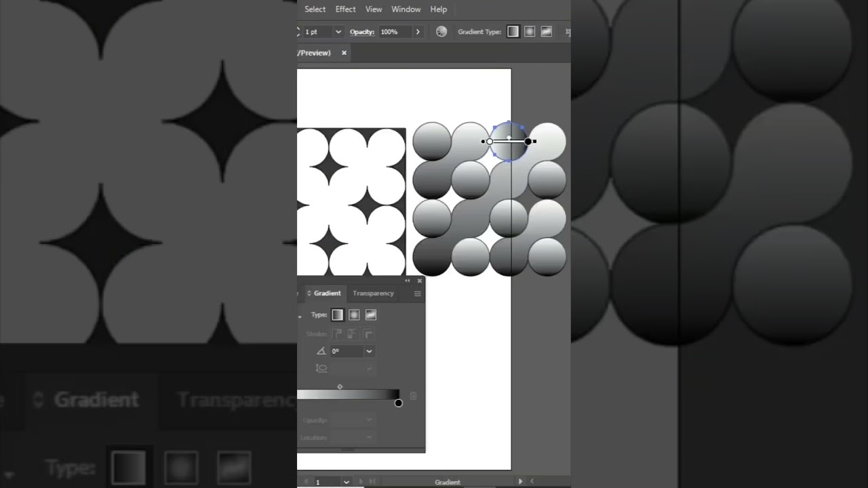Open the Help menu
Screen dimensions: 868x488
pyautogui.click(x=439, y=9)
